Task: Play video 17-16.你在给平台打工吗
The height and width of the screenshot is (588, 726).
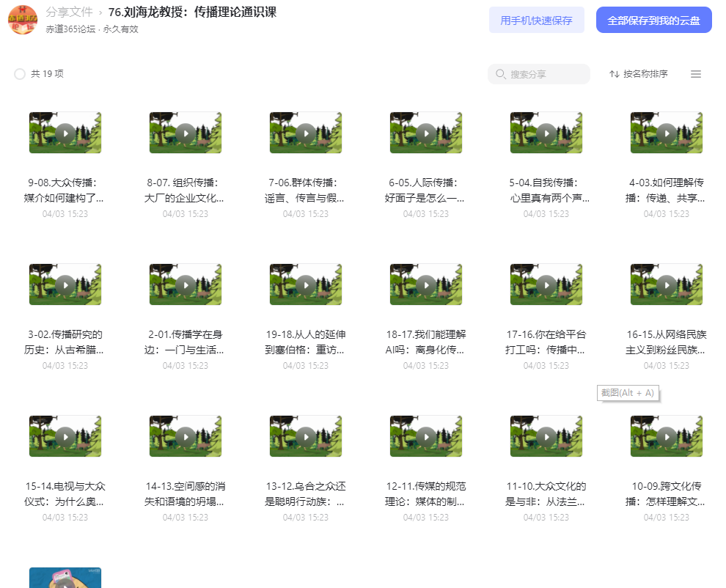Action: click(x=546, y=285)
